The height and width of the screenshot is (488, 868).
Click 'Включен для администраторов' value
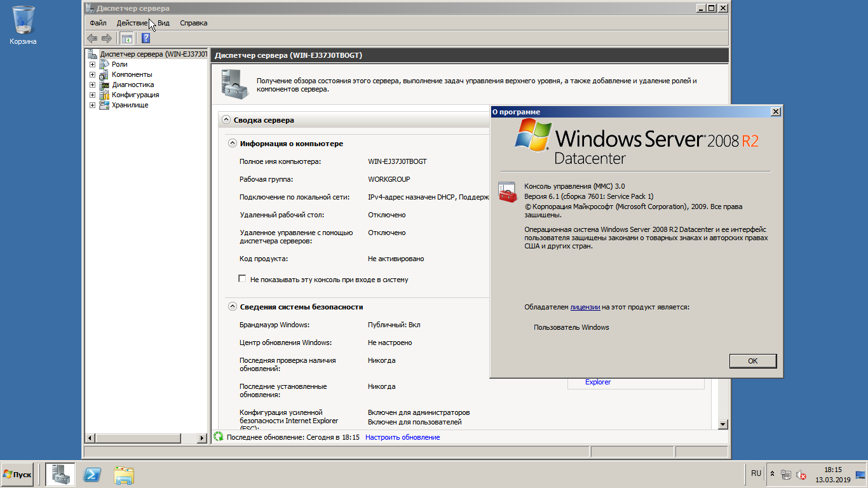click(x=419, y=412)
